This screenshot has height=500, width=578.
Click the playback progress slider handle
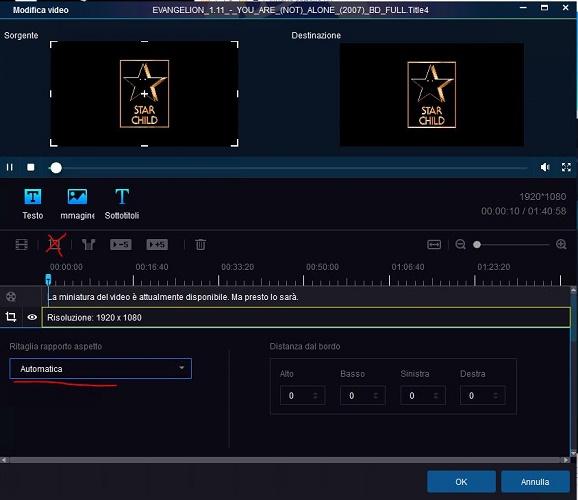[56, 168]
